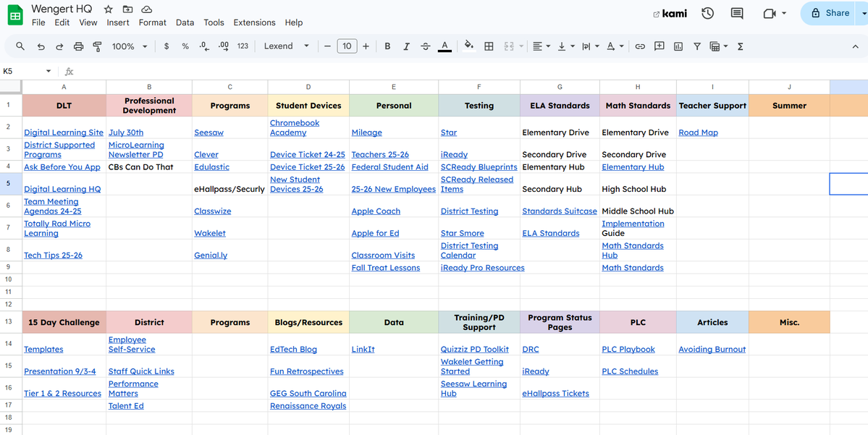Click the CBs Can Do That cell
Image resolution: width=868 pixels, height=435 pixels.
pyautogui.click(x=149, y=167)
